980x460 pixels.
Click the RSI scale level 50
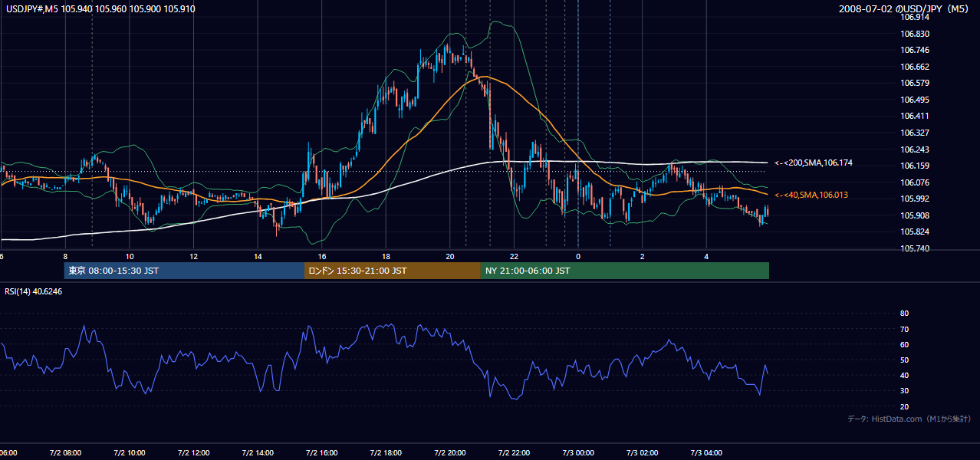904,360
